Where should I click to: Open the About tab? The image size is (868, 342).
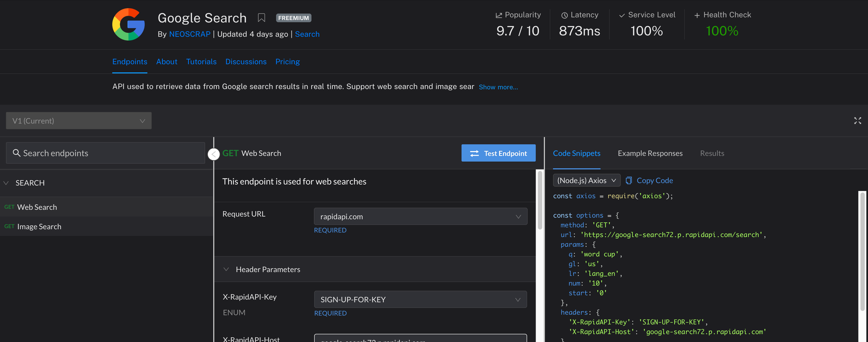[167, 62]
